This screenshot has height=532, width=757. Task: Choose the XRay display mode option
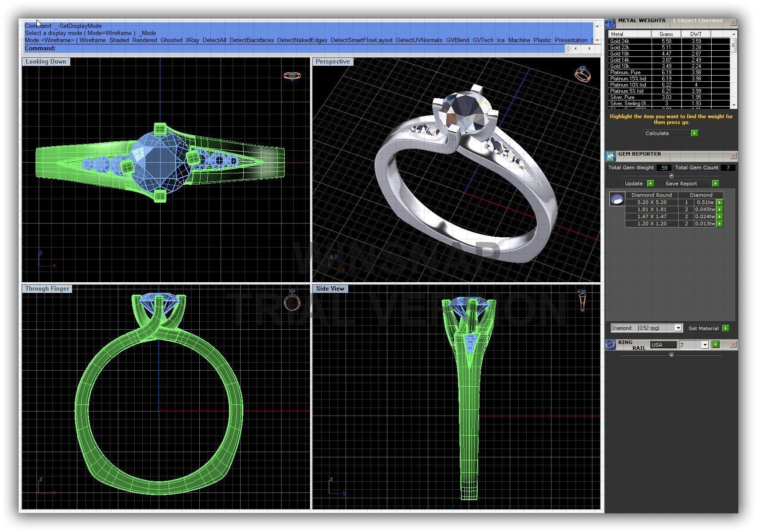[192, 40]
